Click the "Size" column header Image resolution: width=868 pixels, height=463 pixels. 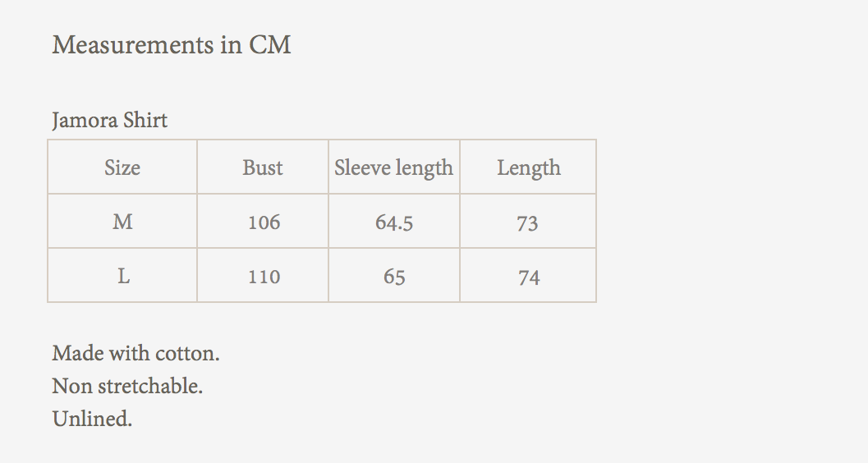[122, 167]
